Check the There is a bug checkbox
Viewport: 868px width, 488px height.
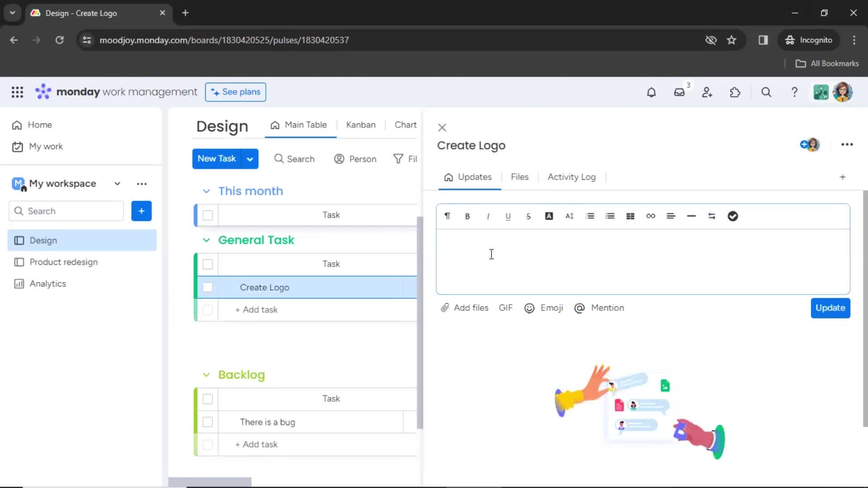[x=208, y=422]
